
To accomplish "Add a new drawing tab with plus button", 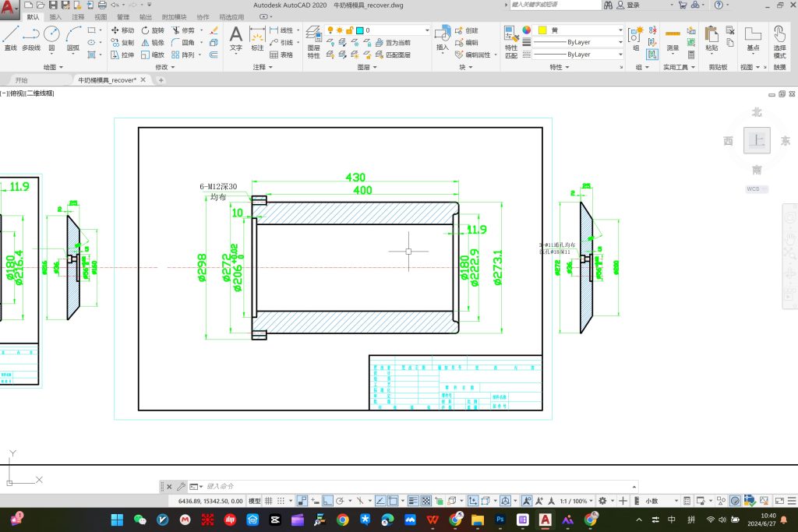I will pos(161,80).
